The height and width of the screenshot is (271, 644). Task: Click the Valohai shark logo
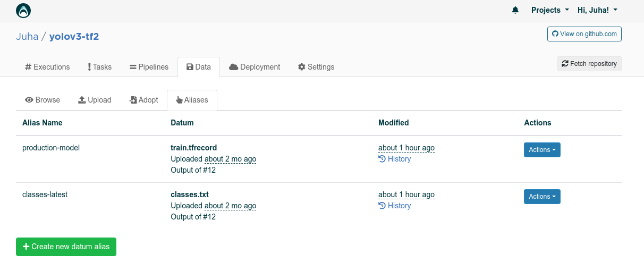coord(23,10)
